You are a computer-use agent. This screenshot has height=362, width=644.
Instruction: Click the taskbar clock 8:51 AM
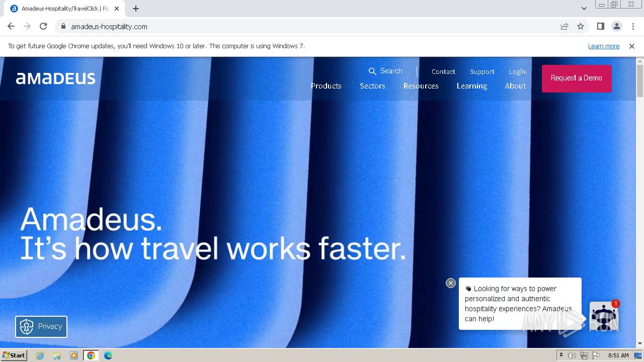tap(618, 355)
